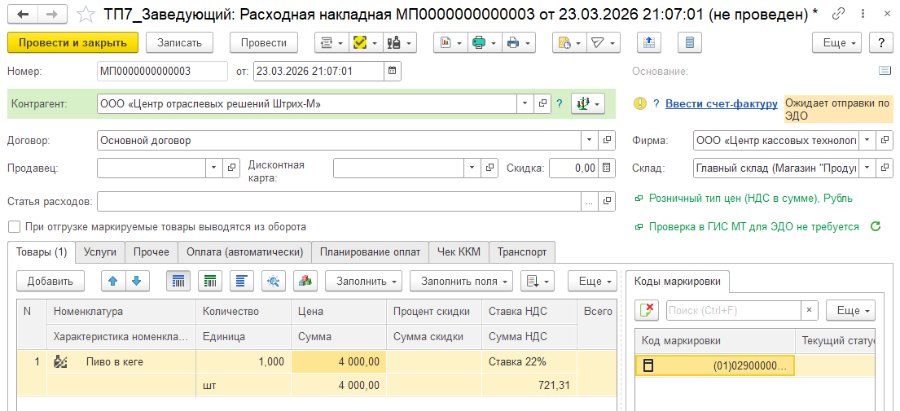Open the Оплата (автоматически) tab
This screenshot has width=900, height=411.
[245, 252]
